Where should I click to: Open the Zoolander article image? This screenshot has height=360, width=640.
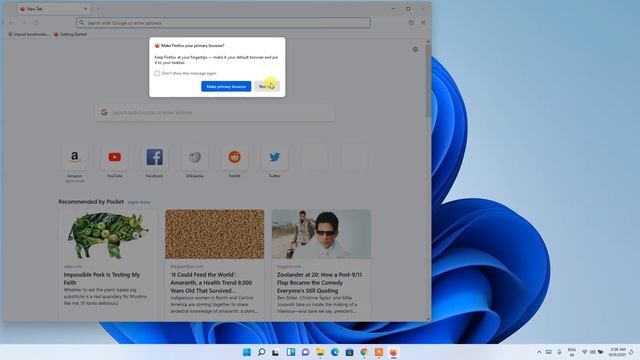point(321,234)
